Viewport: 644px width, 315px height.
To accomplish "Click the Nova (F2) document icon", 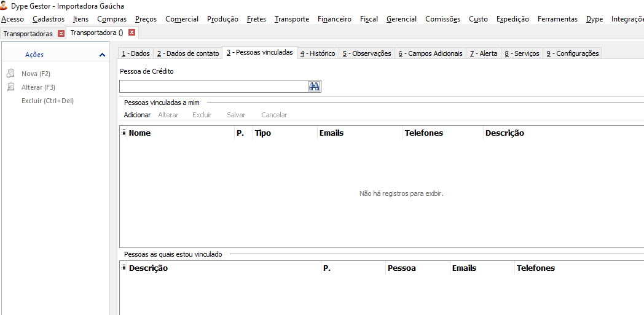I will point(10,74).
